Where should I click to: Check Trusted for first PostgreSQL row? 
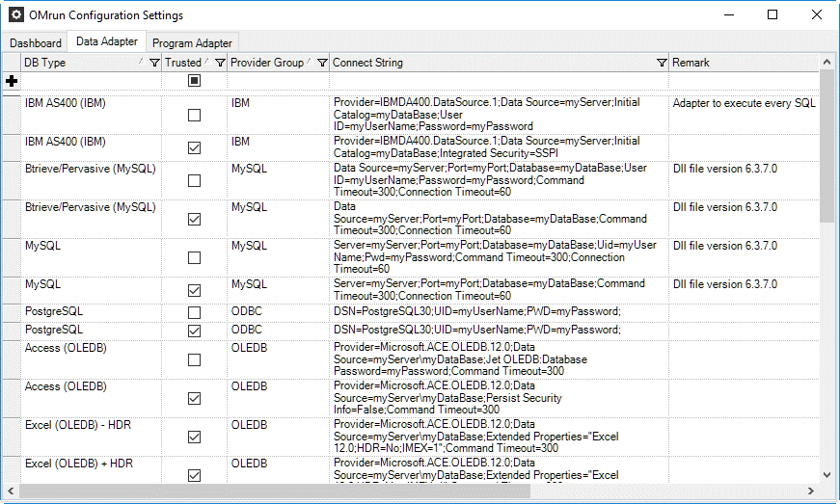click(x=194, y=312)
